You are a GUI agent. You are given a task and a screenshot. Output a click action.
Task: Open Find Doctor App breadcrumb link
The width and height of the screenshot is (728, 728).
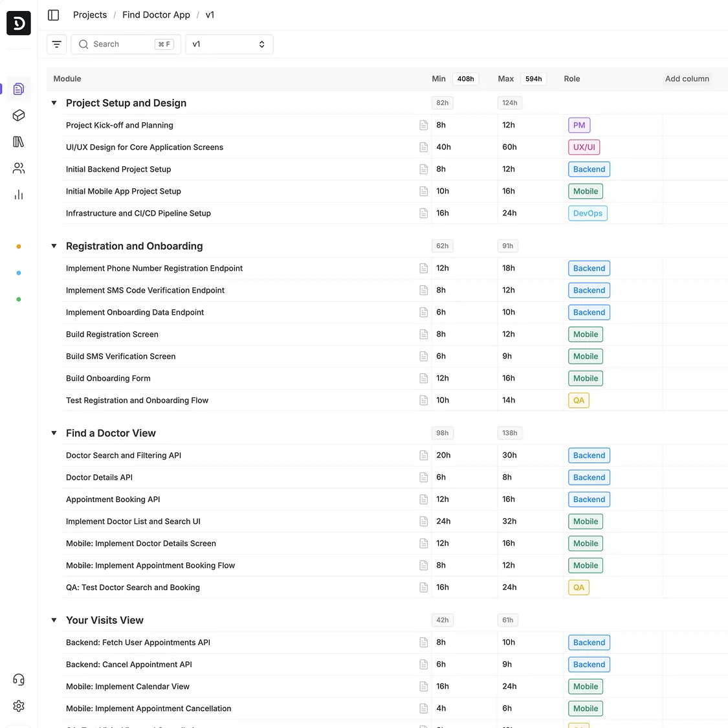click(156, 15)
